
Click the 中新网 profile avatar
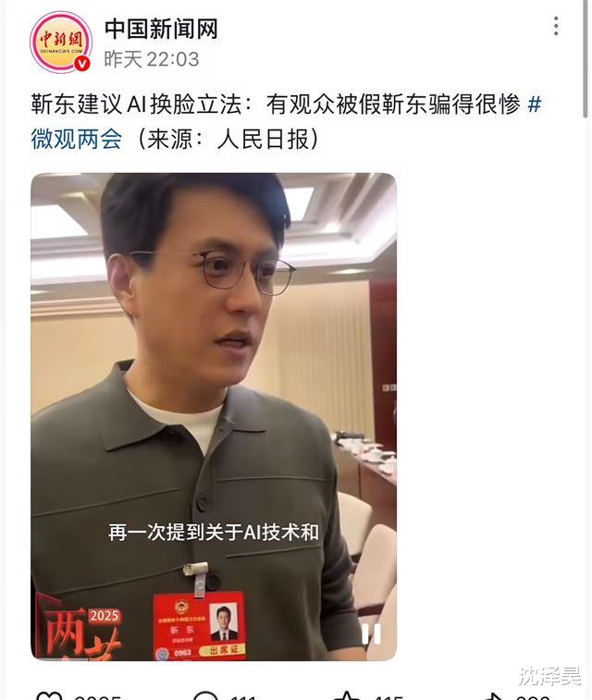tap(61, 42)
